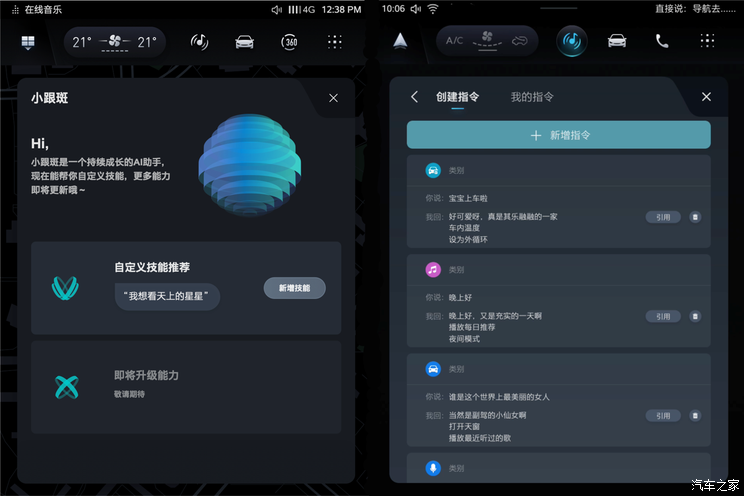Tap the 4G signal indicator
This screenshot has height=496, width=744.
pyautogui.click(x=301, y=9)
